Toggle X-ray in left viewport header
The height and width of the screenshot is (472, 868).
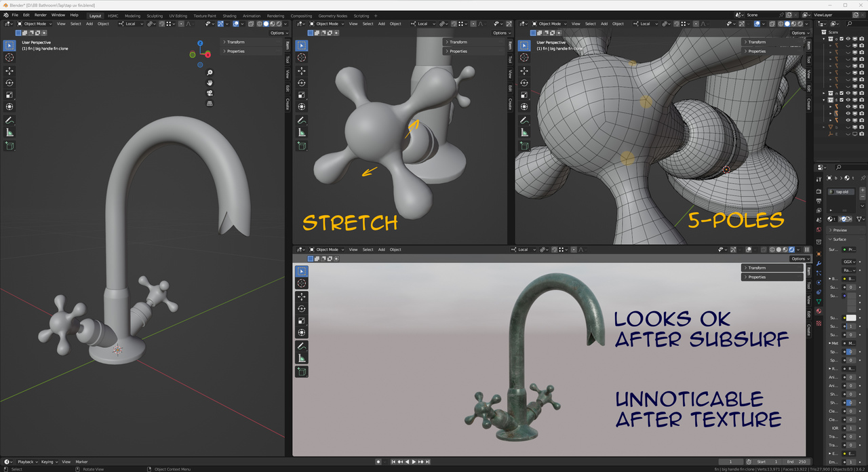point(251,24)
